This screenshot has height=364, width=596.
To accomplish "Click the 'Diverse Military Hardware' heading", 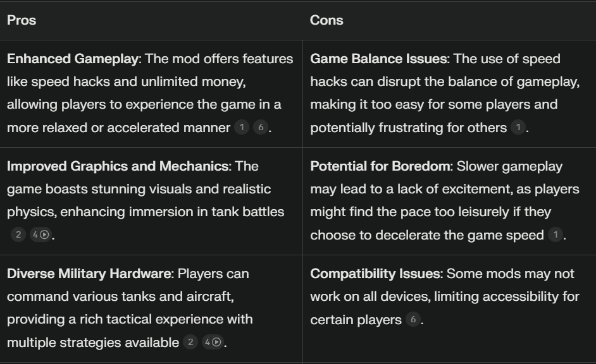I will pos(89,274).
